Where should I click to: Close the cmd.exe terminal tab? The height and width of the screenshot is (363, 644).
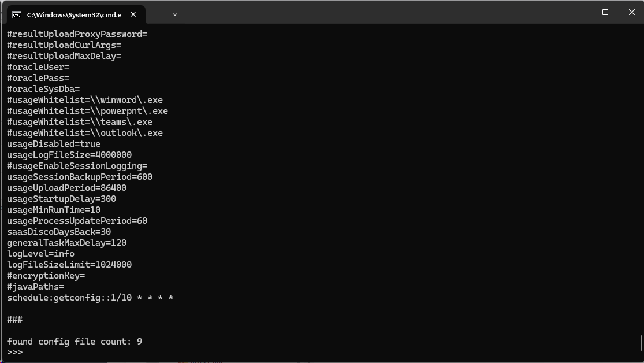[x=134, y=14]
